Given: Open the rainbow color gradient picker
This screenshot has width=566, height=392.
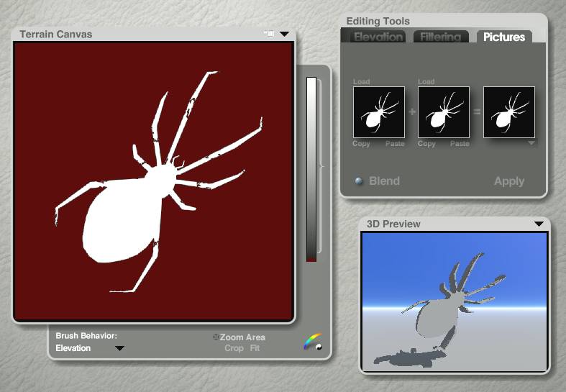Looking at the screenshot, I should click(312, 341).
